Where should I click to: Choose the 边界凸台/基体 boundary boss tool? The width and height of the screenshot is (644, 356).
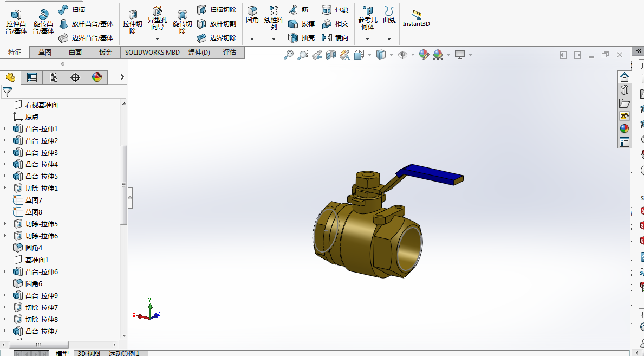[86, 38]
